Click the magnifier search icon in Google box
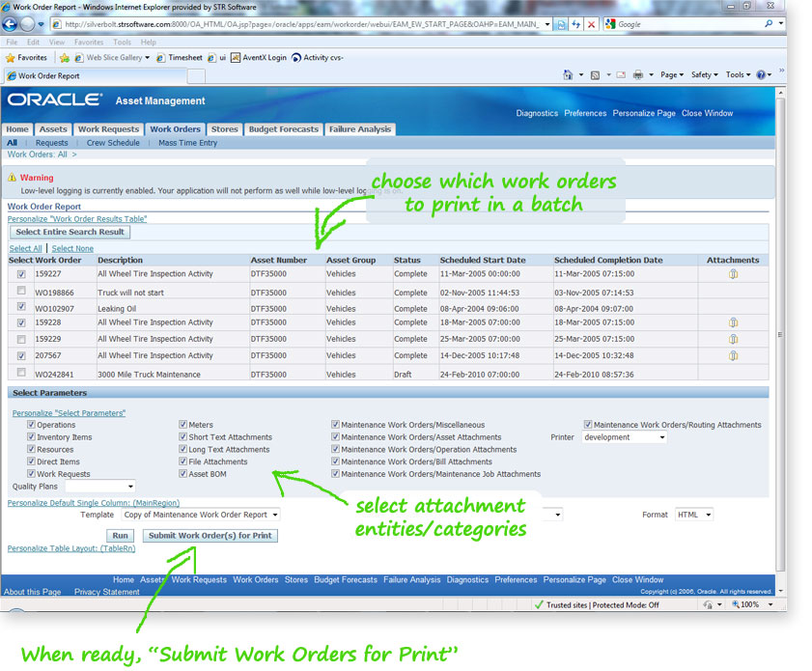The width and height of the screenshot is (812, 671). click(769, 24)
